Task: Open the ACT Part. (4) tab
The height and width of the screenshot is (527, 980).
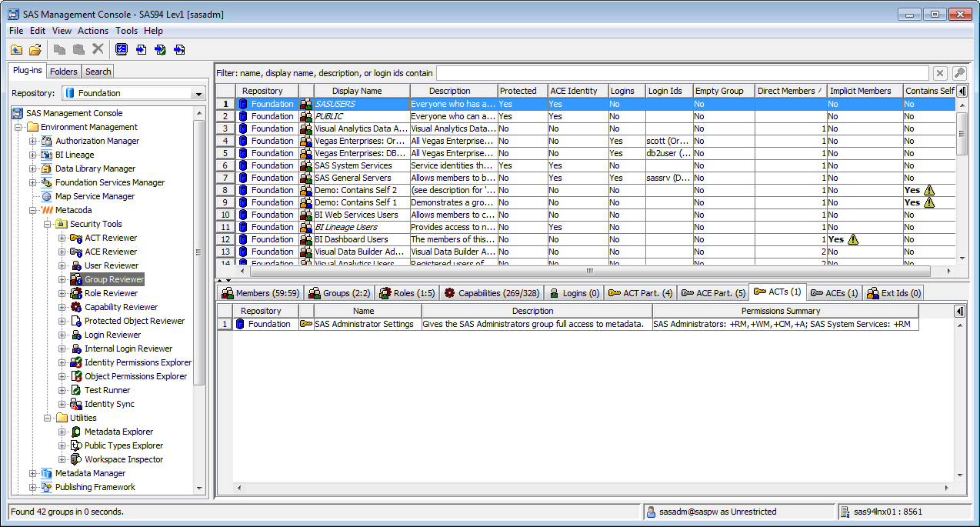Action: pos(640,292)
